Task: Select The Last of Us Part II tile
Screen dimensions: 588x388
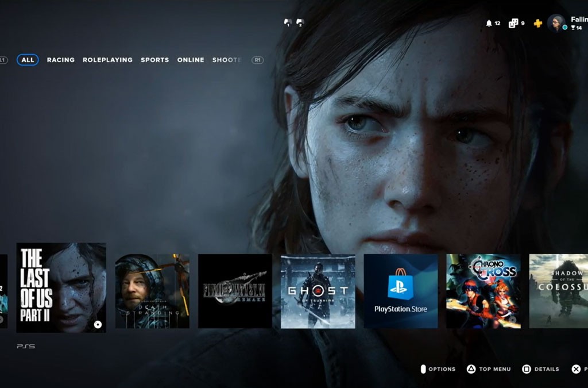Action: [x=61, y=287]
